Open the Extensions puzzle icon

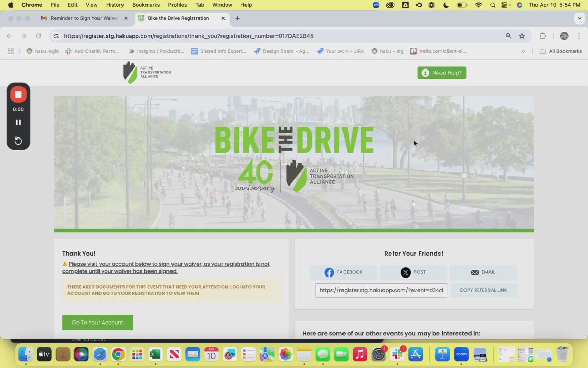(542, 36)
